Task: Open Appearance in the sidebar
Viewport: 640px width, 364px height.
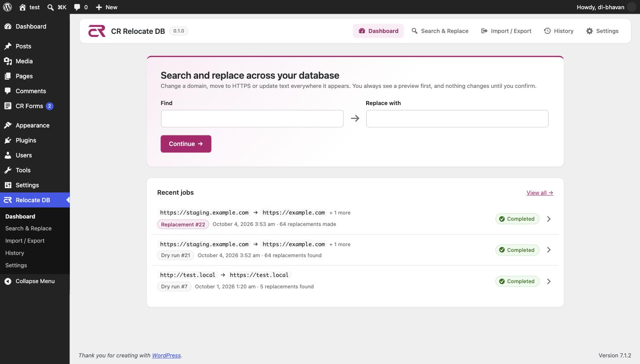Action: point(35,125)
